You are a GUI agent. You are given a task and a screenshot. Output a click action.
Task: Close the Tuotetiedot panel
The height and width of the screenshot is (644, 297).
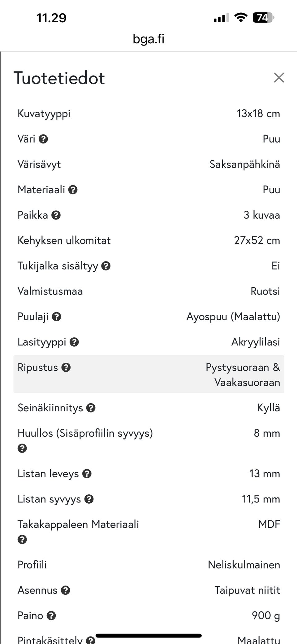click(x=279, y=78)
